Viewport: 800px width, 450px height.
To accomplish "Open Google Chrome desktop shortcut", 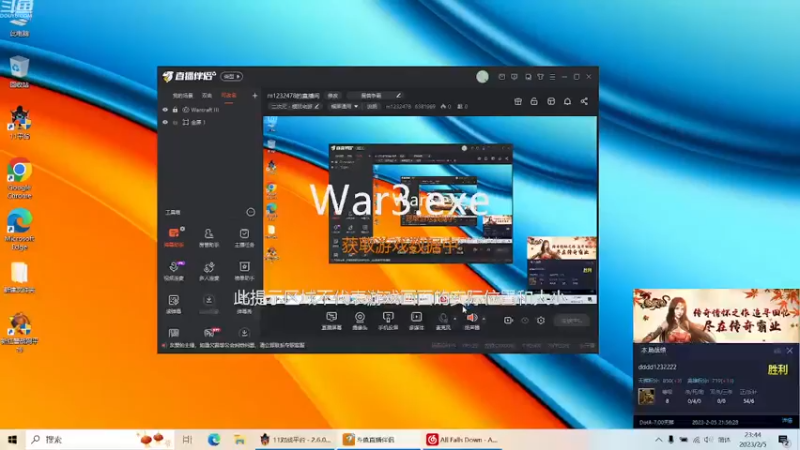I will point(19,178).
